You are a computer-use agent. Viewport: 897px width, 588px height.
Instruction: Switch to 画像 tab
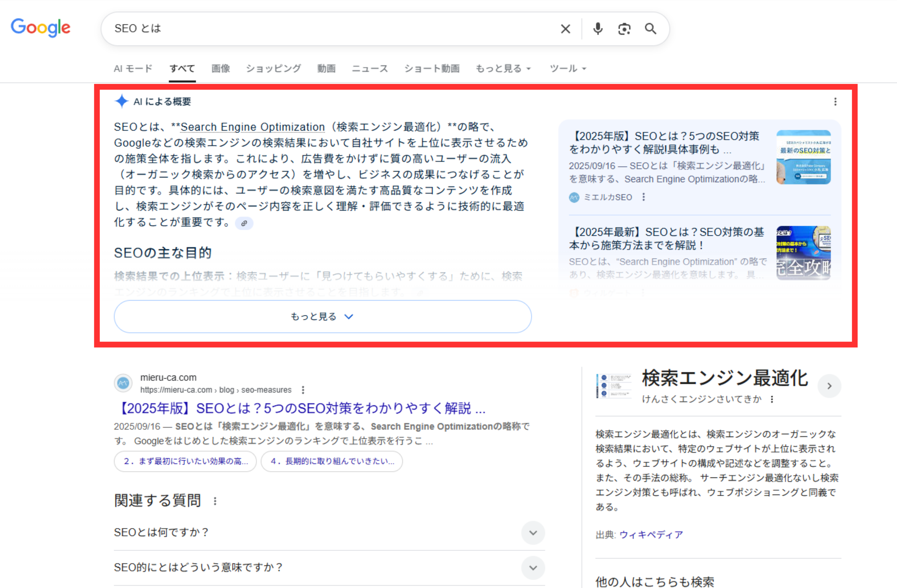pos(220,69)
